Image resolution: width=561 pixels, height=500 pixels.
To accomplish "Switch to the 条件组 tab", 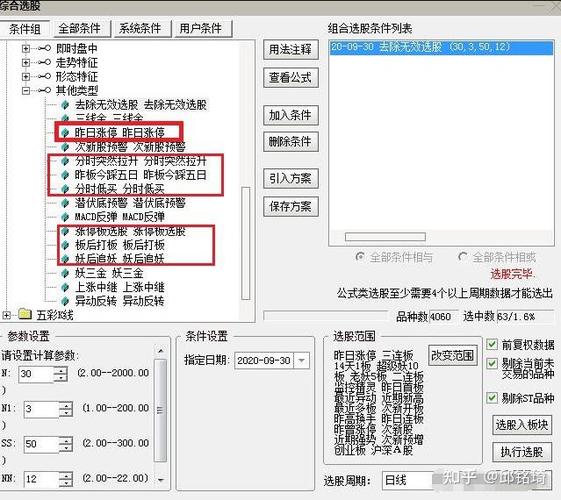I will point(24,29).
